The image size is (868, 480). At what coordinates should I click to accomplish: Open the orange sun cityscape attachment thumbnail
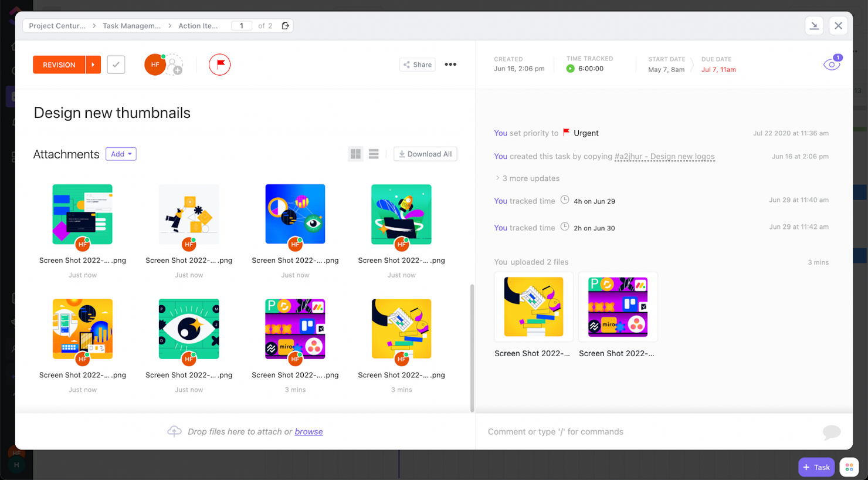point(83,329)
